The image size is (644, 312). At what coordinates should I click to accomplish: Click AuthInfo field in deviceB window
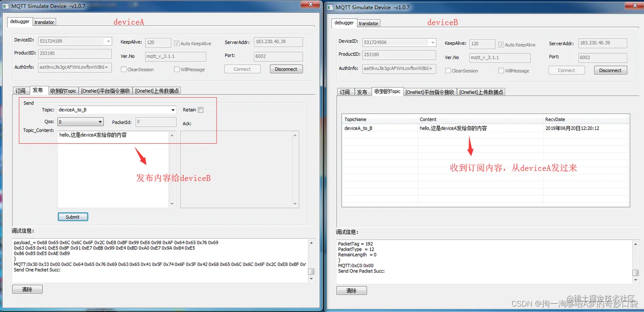tap(399, 69)
